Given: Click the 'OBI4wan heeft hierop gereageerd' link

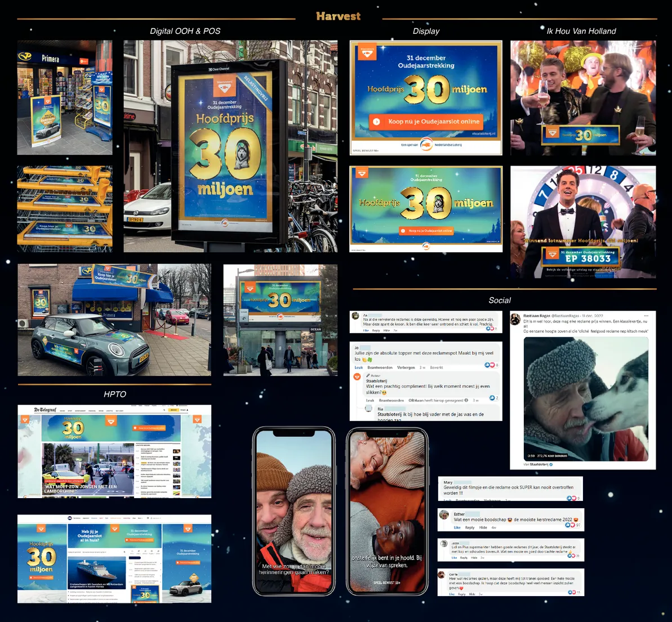Looking at the screenshot, I should coord(436,401).
